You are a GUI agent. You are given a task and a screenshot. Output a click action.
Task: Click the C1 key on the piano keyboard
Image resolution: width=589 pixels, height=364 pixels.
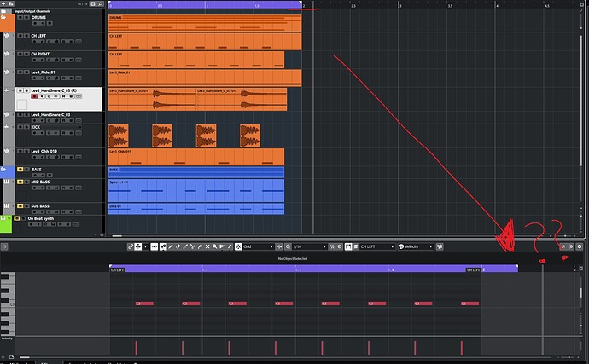tap(8, 304)
